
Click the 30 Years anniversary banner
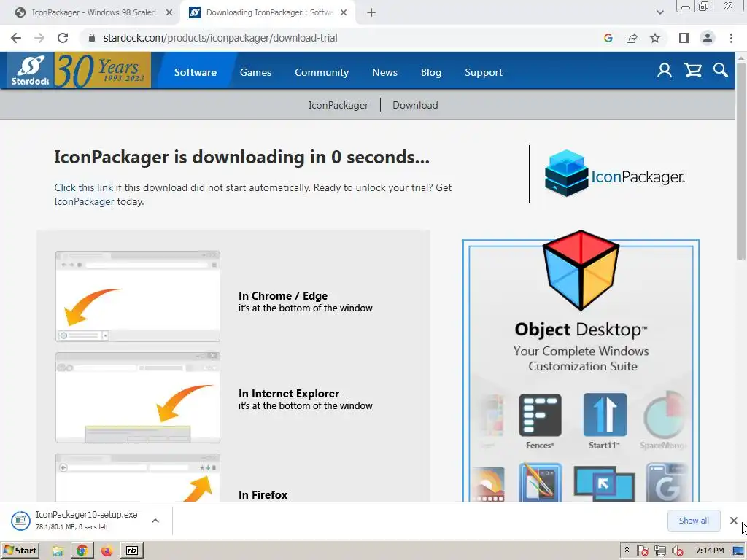coord(102,71)
